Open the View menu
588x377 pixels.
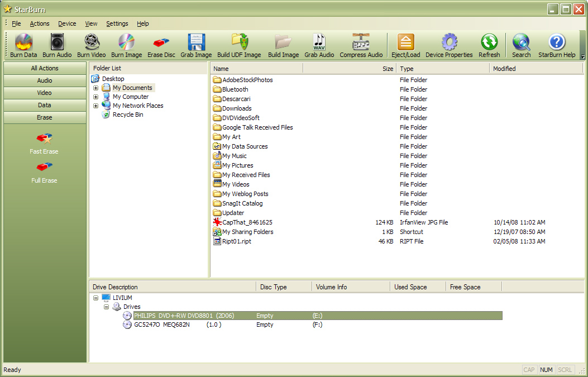click(91, 23)
